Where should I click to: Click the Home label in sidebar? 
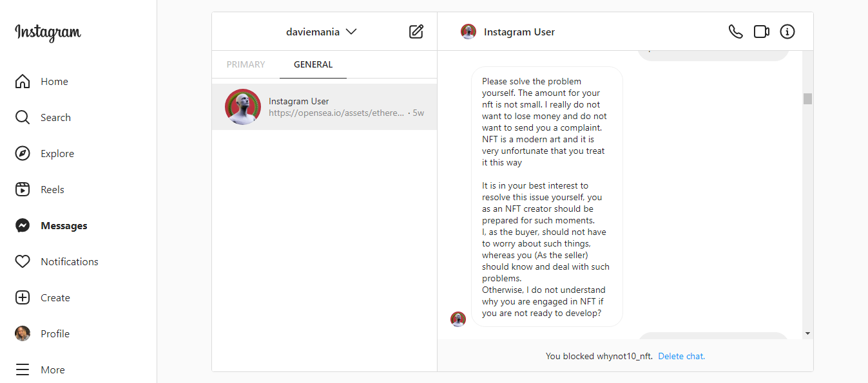54,82
